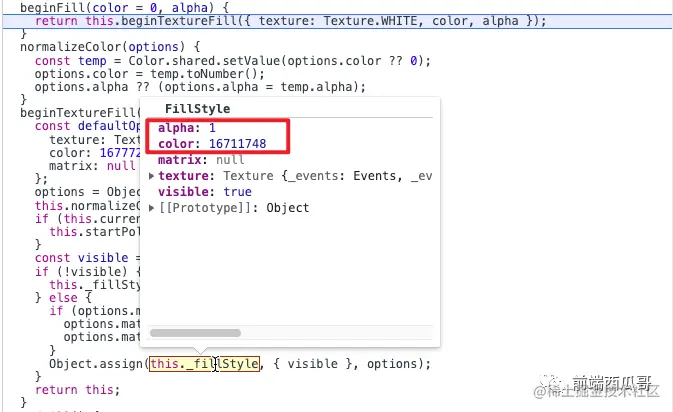Click the return this; line
673x412 pixels.
(78, 390)
